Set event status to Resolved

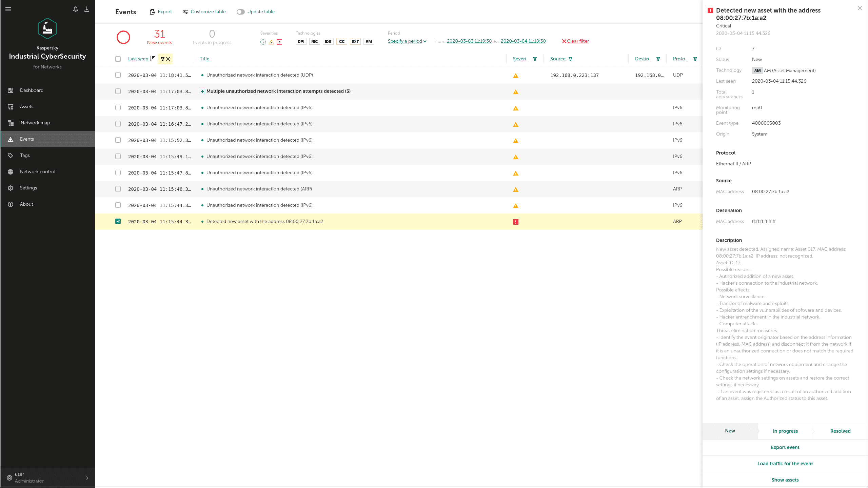pos(840,431)
